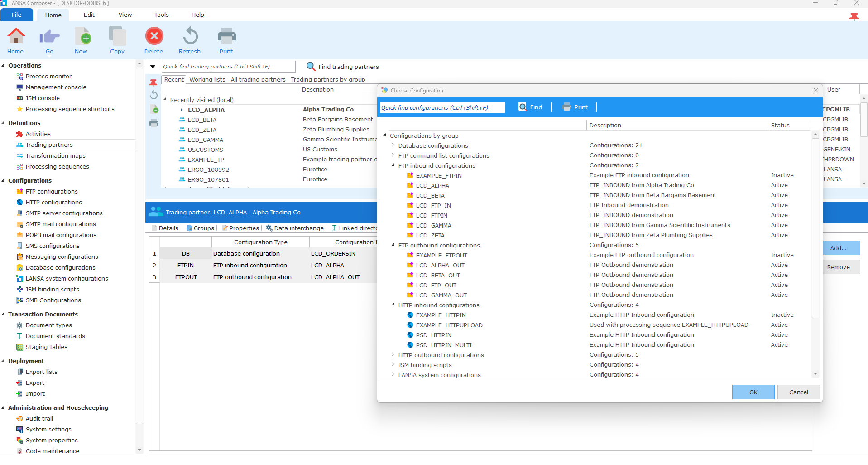Open Export lists in Deployment
The height and width of the screenshot is (465, 868).
click(x=41, y=372)
